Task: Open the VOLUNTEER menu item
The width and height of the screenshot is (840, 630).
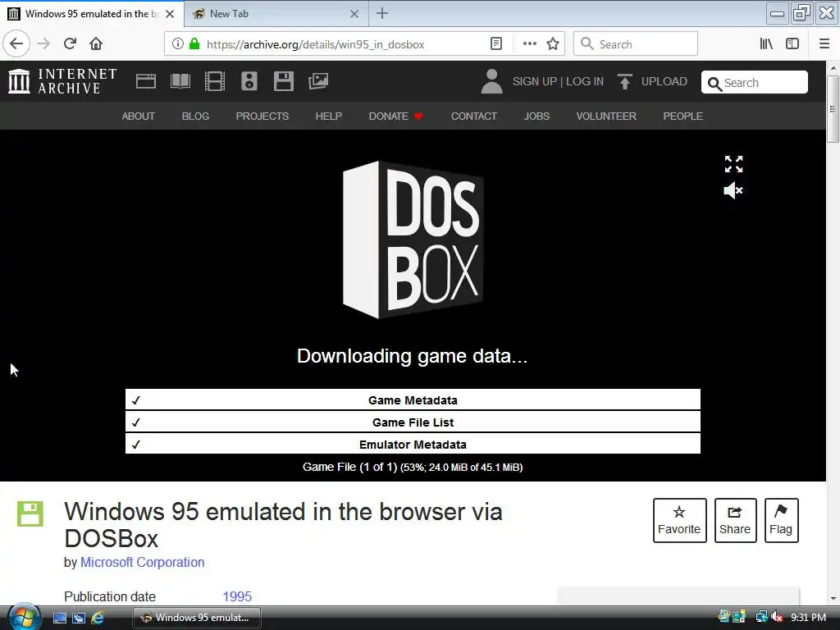Action: [606, 116]
